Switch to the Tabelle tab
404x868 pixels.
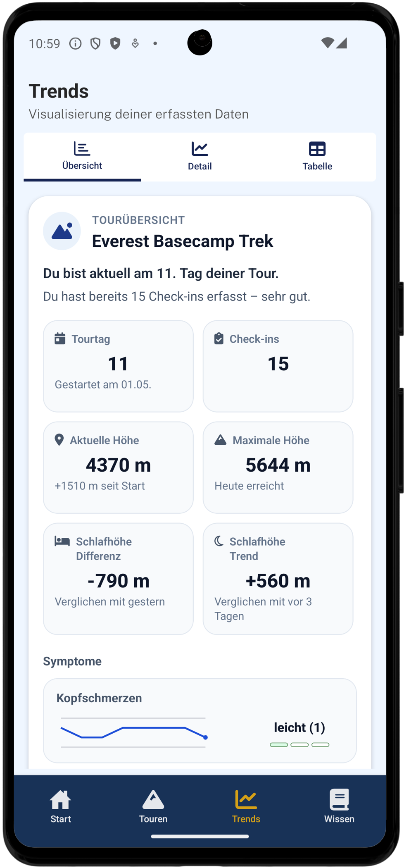coord(317,157)
